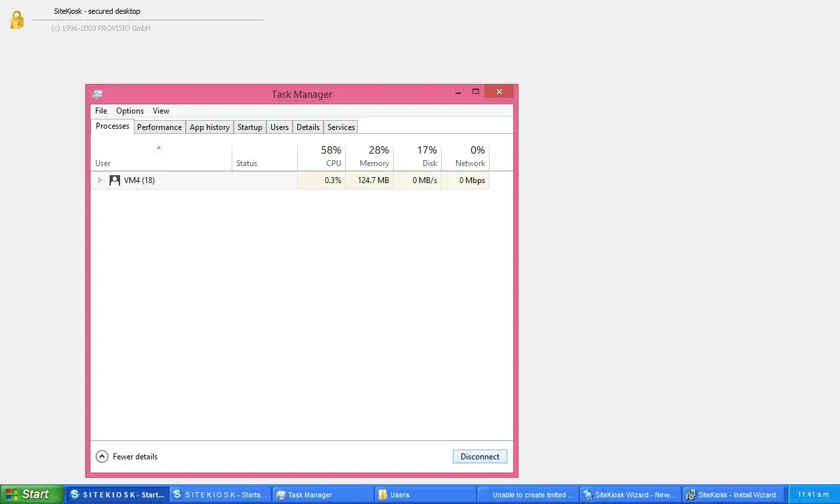Open first SITEKIOSK - Start taskbar item
840x504 pixels.
[x=117, y=495]
